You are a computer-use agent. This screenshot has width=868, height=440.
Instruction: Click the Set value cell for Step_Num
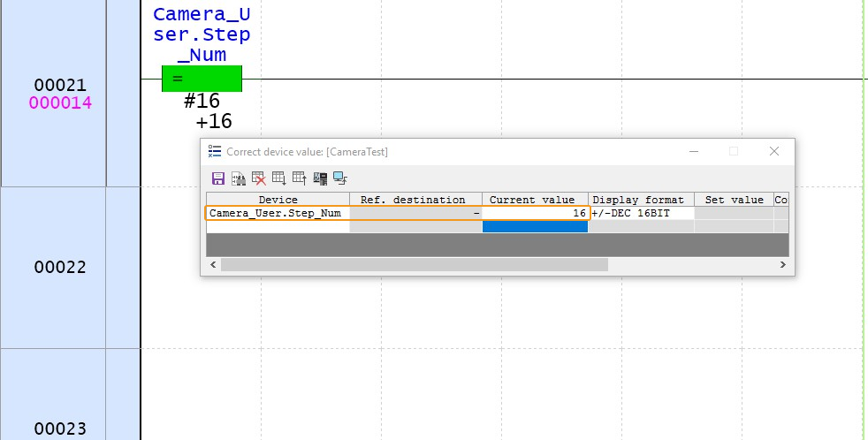[733, 213]
